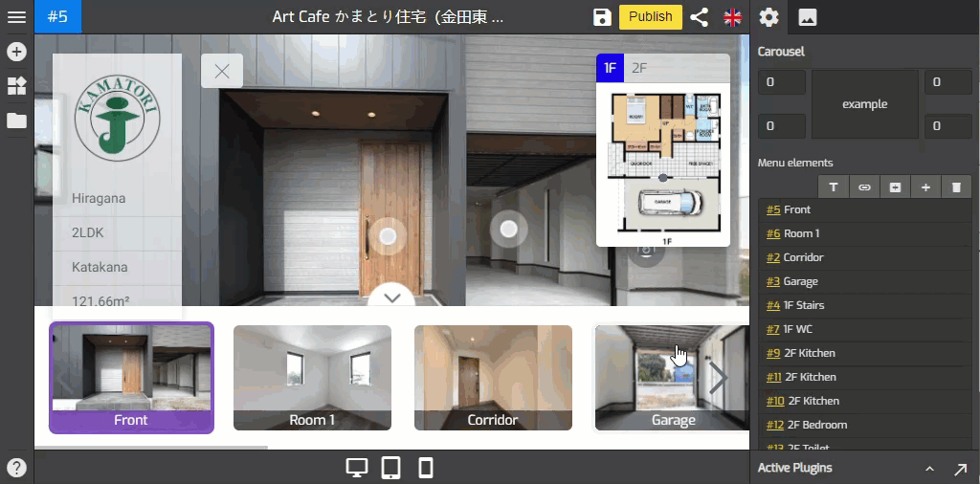The height and width of the screenshot is (484, 980).
Task: Click the bottom-left carousel margin input
Action: pyautogui.click(x=782, y=126)
